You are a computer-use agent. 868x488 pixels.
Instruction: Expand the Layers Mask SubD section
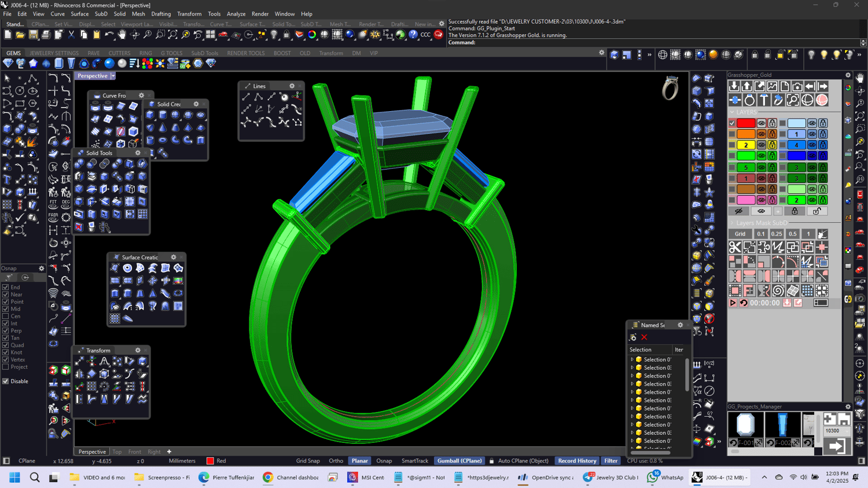click(732, 223)
